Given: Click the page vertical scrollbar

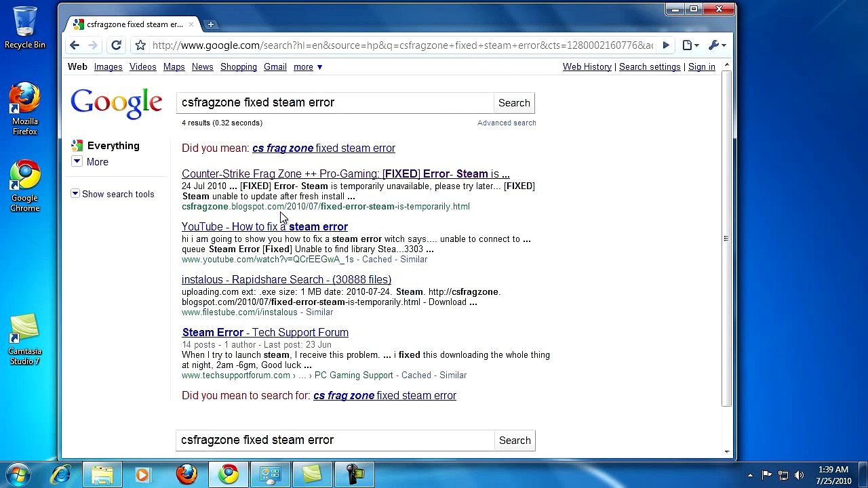Looking at the screenshot, I should 726,239.
